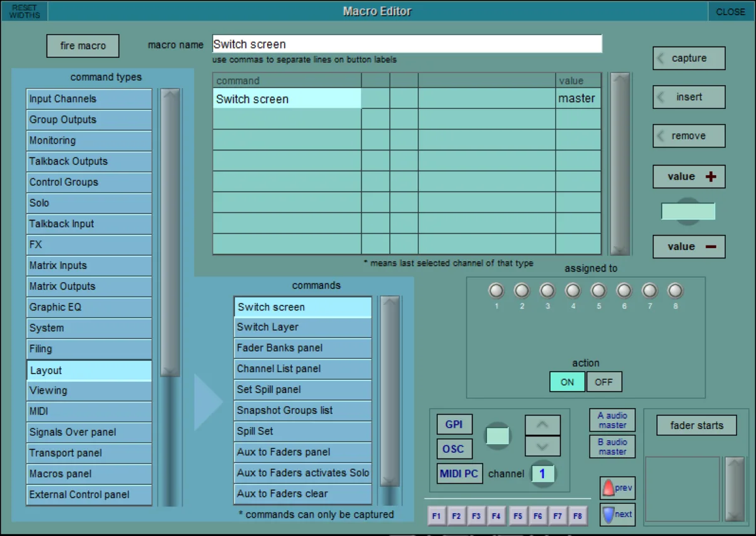Image resolution: width=756 pixels, height=536 pixels.
Task: Select function key F4
Action: coord(496,516)
